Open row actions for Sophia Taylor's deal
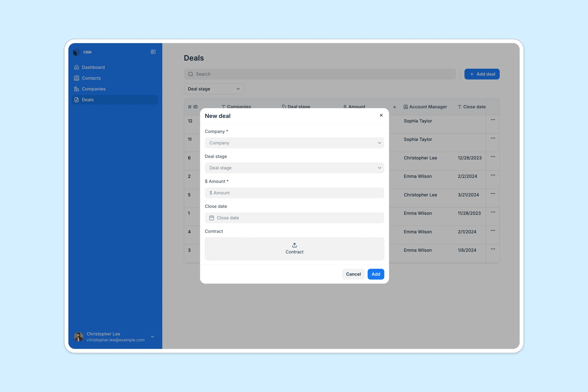 (493, 120)
